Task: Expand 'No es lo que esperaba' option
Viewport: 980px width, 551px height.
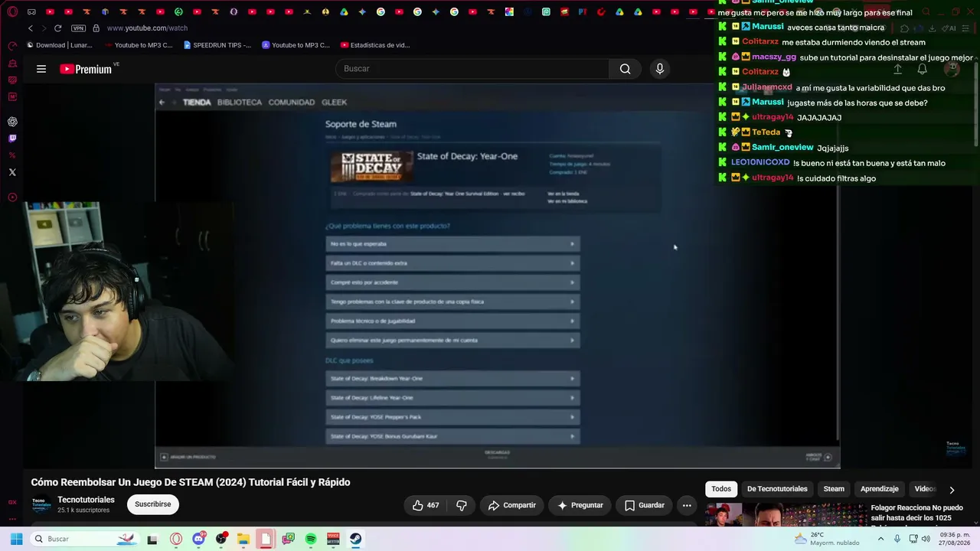Action: point(452,244)
